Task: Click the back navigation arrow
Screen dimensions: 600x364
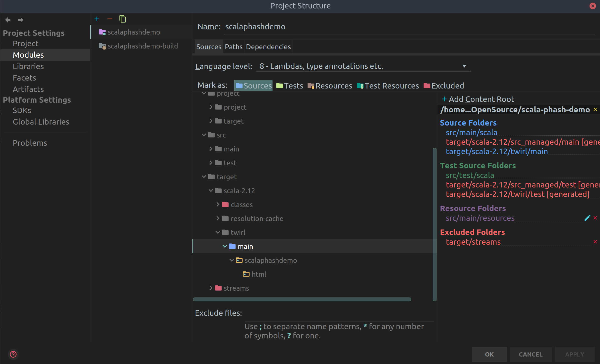Action: pos(8,20)
